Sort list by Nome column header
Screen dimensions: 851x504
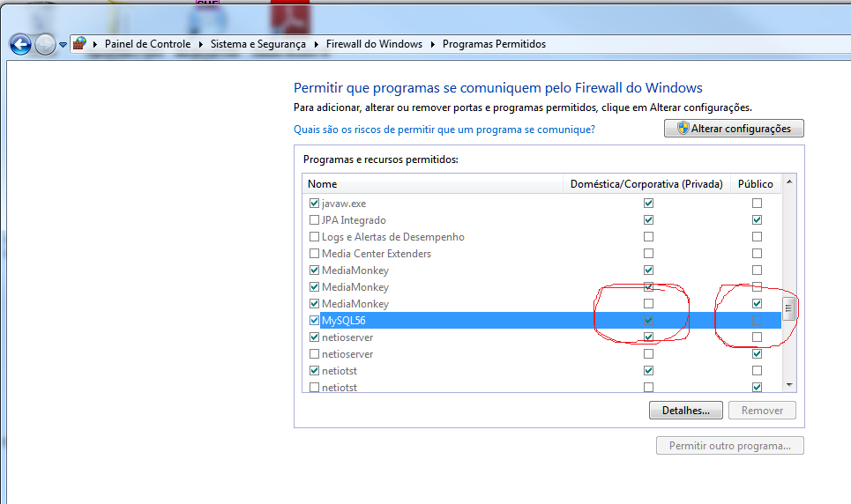click(x=433, y=184)
